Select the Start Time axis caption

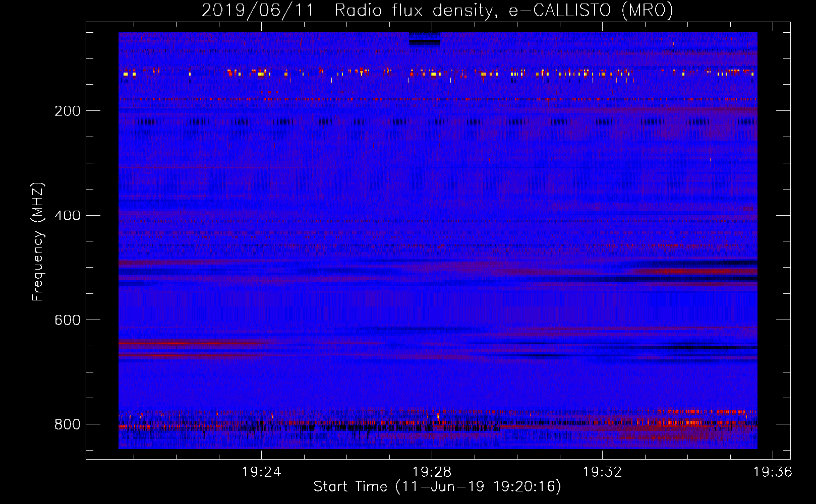pos(437,487)
